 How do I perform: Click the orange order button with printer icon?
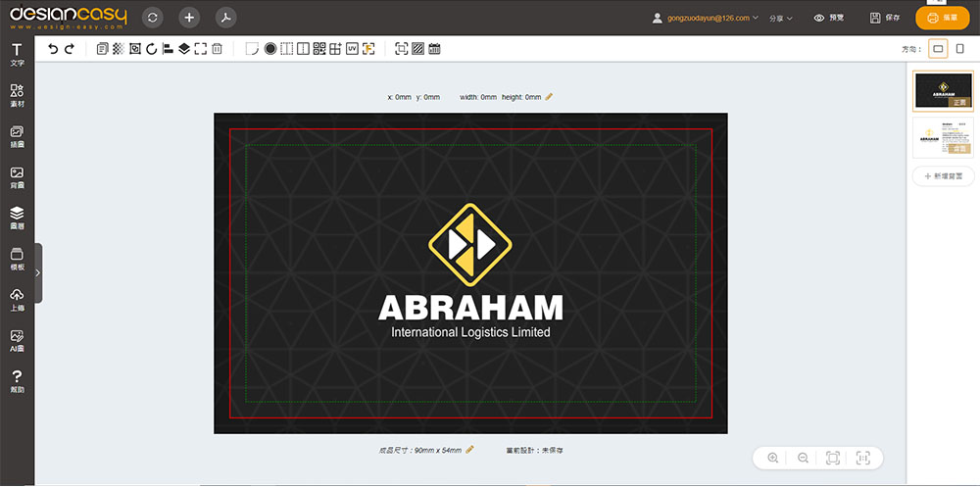pyautogui.click(x=942, y=18)
